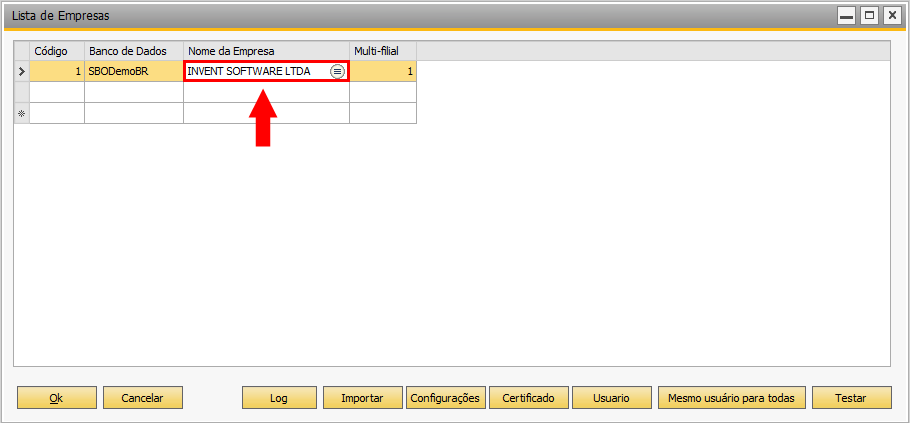Click the Certificado button

(529, 398)
